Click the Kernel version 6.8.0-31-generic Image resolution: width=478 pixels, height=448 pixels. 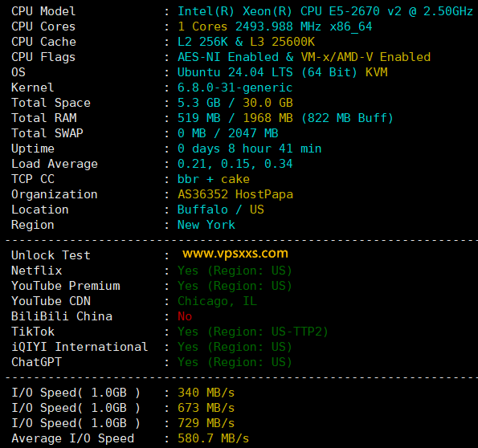235,88
